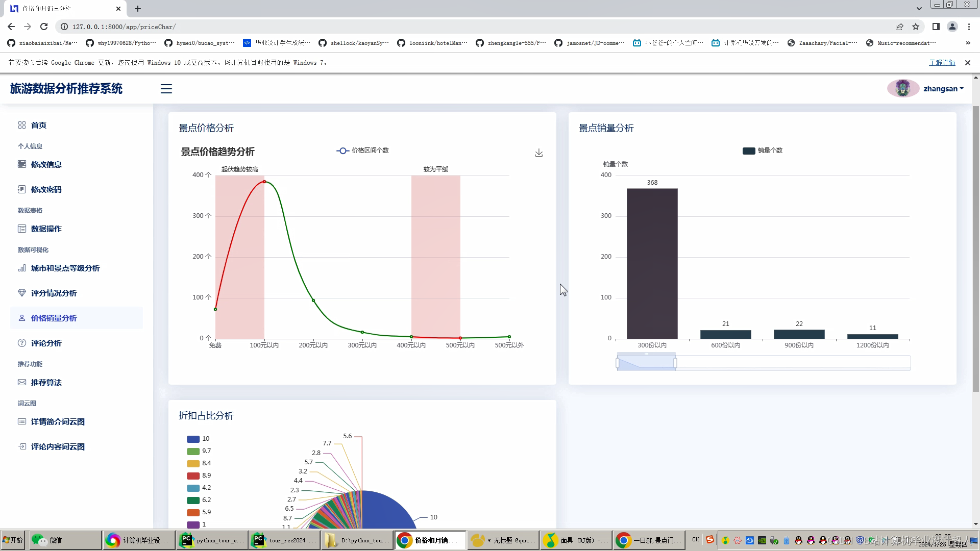Click the bookmark star icon

pyautogui.click(x=916, y=27)
